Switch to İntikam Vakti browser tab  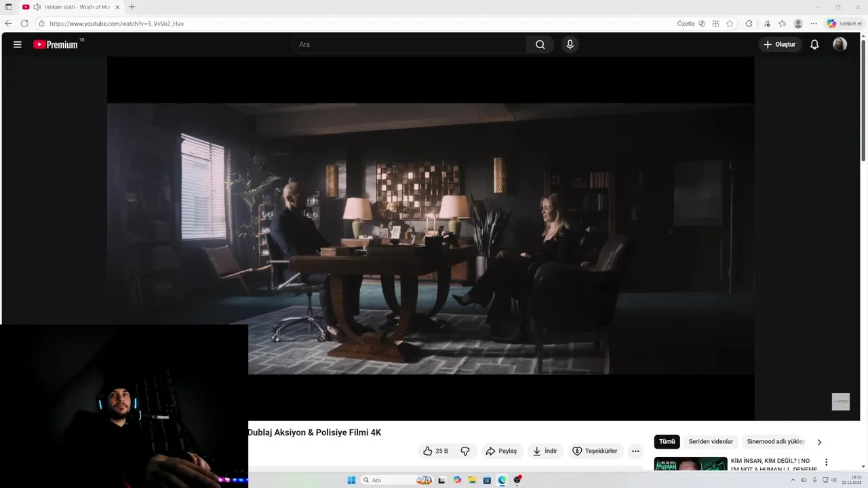point(71,7)
